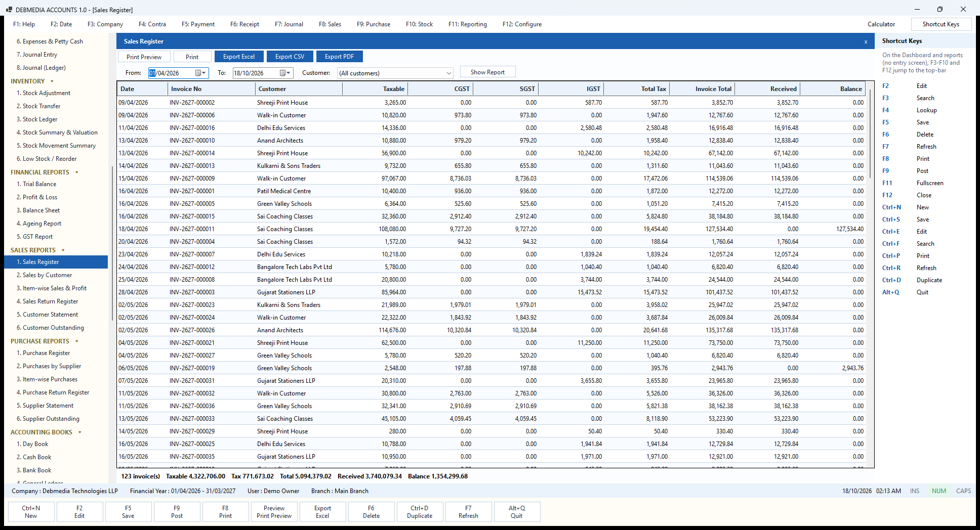The width and height of the screenshot is (980, 530).
Task: Click the F7 Refresh bottom button
Action: (468, 512)
